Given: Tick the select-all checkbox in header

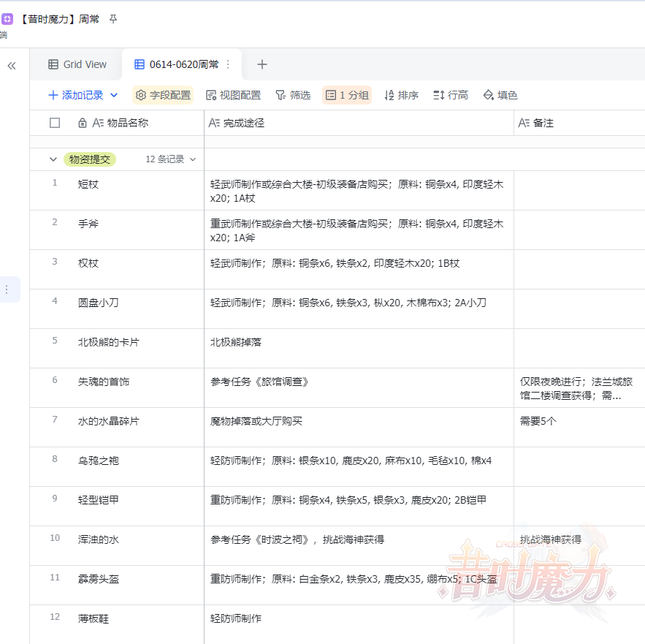Looking at the screenshot, I should [55, 123].
